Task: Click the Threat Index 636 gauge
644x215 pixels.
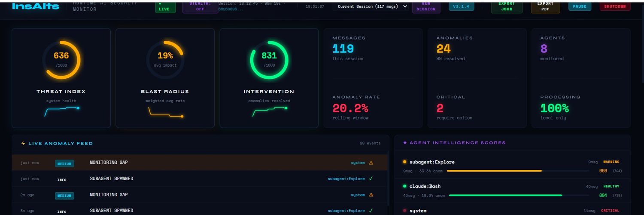Action: coord(61,60)
